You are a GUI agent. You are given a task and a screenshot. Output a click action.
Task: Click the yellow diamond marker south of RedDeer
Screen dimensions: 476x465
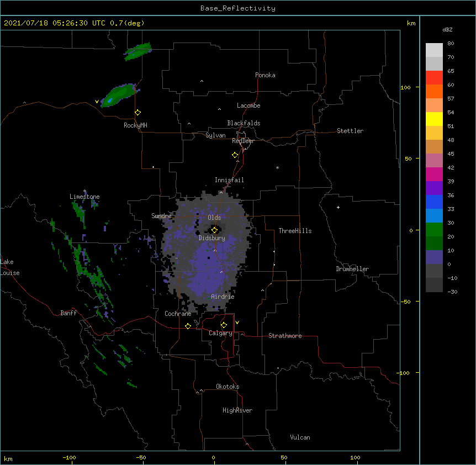(235, 155)
